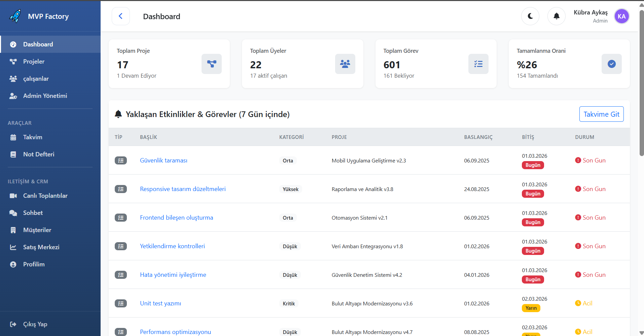Click the Kübra Aykaş user name

pos(591,12)
